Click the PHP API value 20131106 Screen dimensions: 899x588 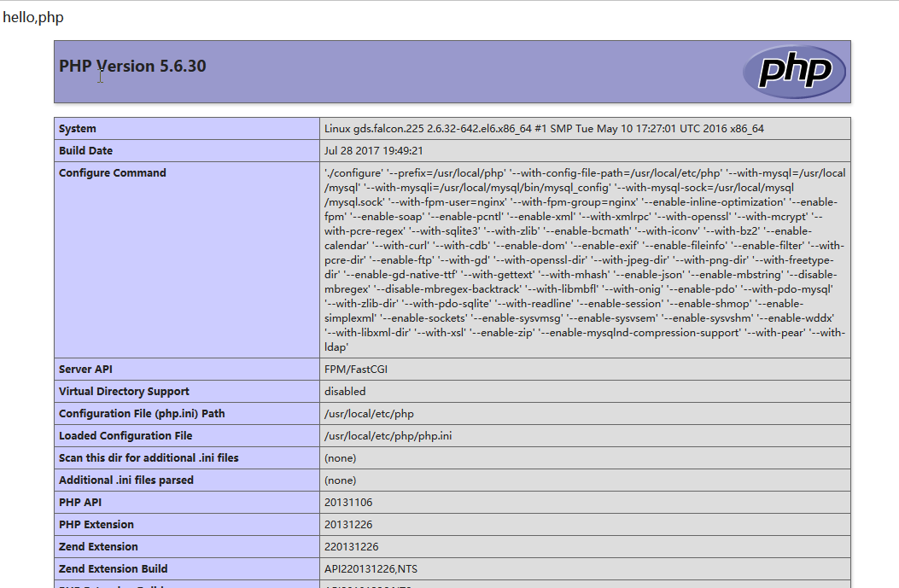pyautogui.click(x=348, y=503)
